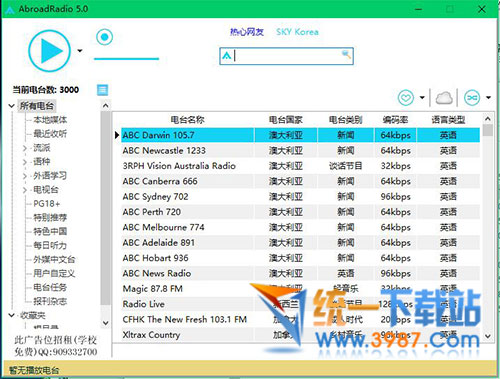The width and height of the screenshot is (500, 379).
Task: Open dropdown arrow beside heart favorites icon
Action: [x=422, y=98]
